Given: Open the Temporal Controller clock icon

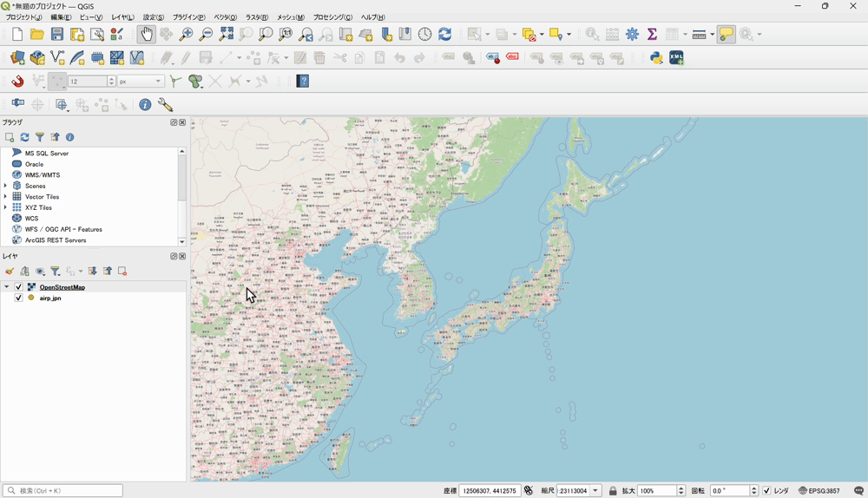Looking at the screenshot, I should point(424,35).
